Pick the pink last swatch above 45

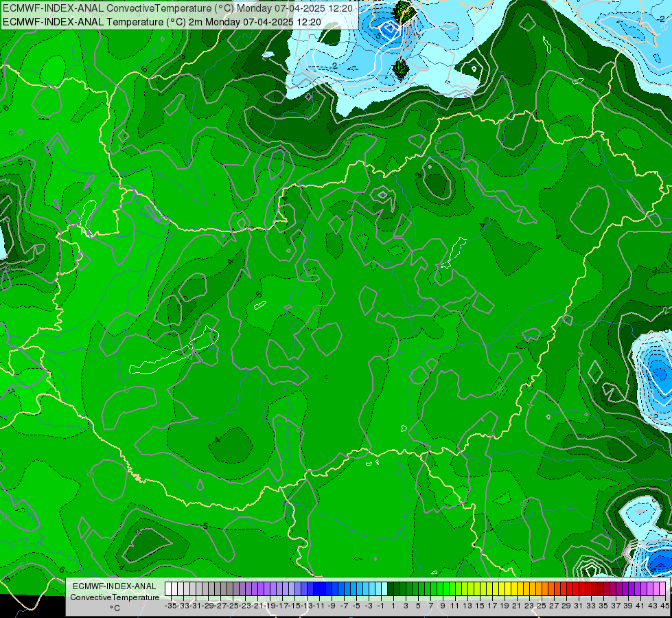(x=662, y=588)
